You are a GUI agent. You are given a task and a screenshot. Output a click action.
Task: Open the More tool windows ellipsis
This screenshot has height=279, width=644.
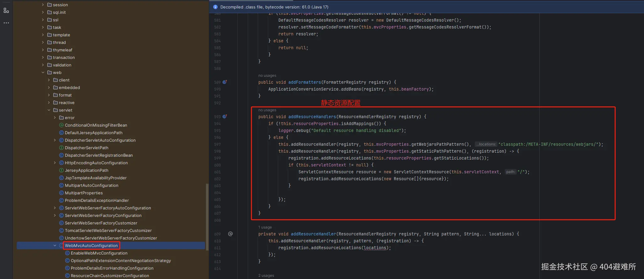(x=6, y=23)
